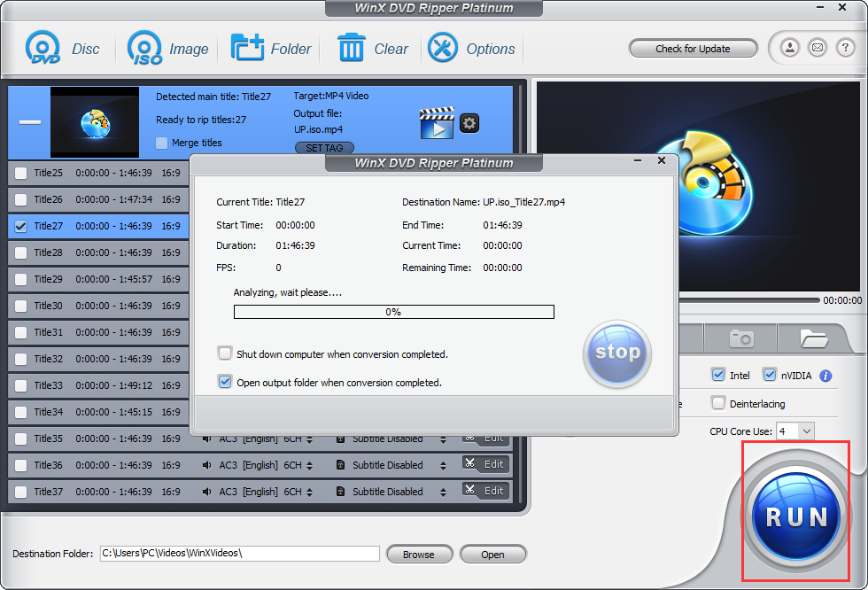
Task: Load an ISO Image file
Action: 167,49
